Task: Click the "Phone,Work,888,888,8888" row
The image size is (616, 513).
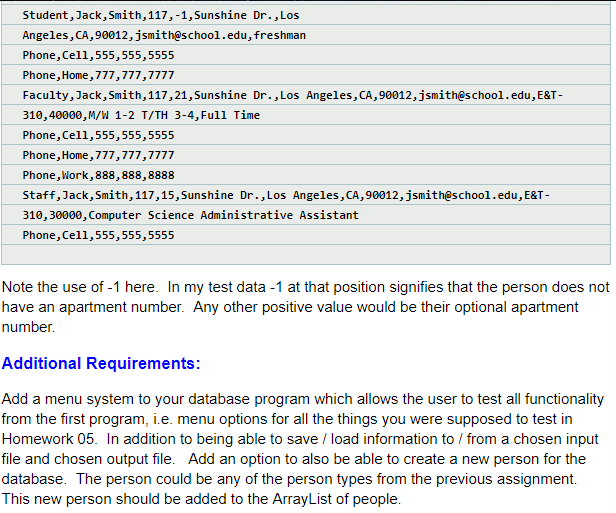Action: click(98, 175)
